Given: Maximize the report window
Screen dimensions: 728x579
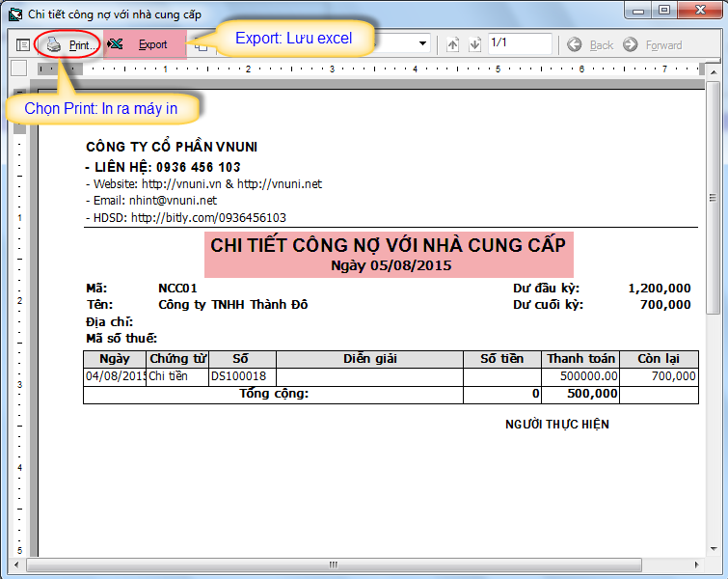Looking at the screenshot, I should [664, 12].
